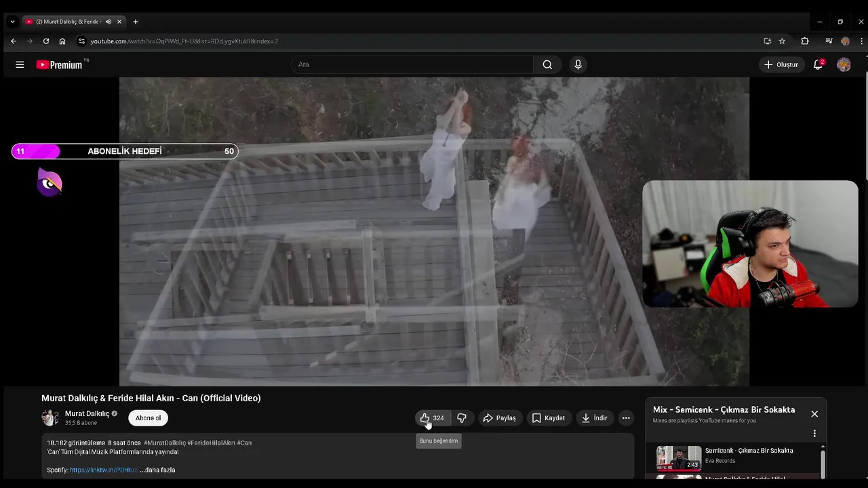
Task: Click the youtube.com address bar URL
Action: (184, 41)
